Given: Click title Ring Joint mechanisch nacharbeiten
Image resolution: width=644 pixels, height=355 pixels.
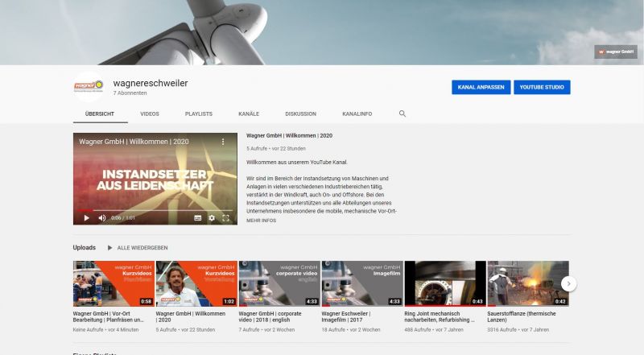Looking at the screenshot, I should (x=440, y=316).
